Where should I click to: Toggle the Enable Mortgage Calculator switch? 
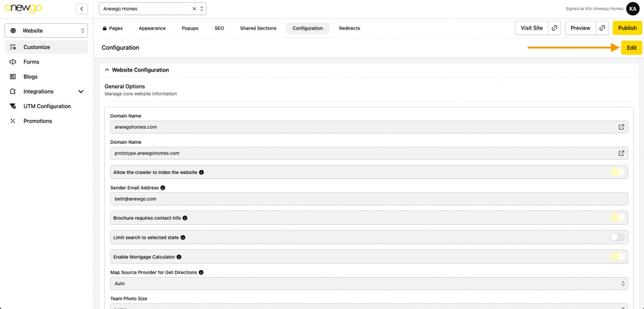pos(618,257)
